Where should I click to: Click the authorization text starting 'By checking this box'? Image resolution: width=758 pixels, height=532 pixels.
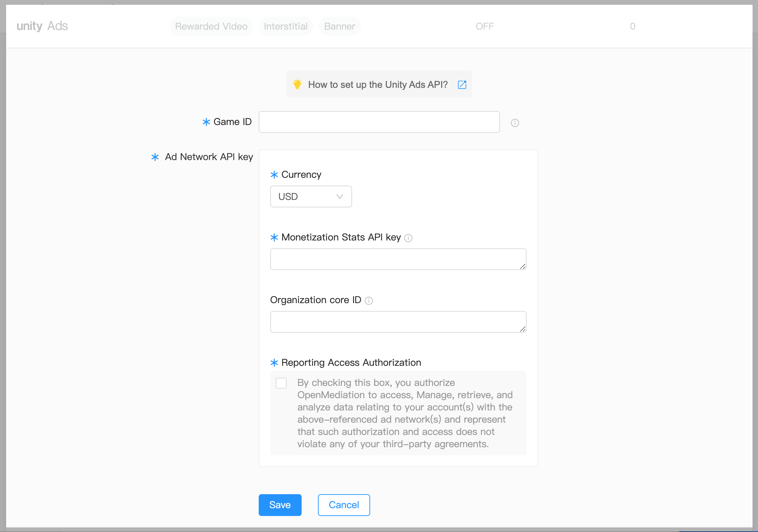[405, 413]
